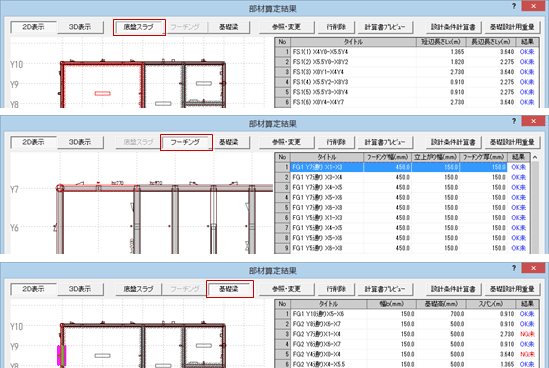Image resolution: width=549 pixels, height=368 pixels.
Task: Sort by the 短辺長さLx(m) column header
Action: (441, 42)
